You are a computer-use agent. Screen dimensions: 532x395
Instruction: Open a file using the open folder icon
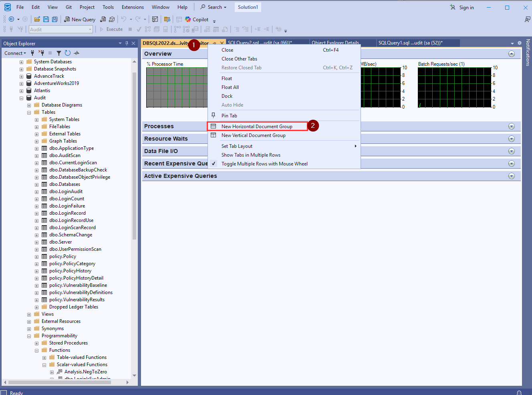coord(37,19)
